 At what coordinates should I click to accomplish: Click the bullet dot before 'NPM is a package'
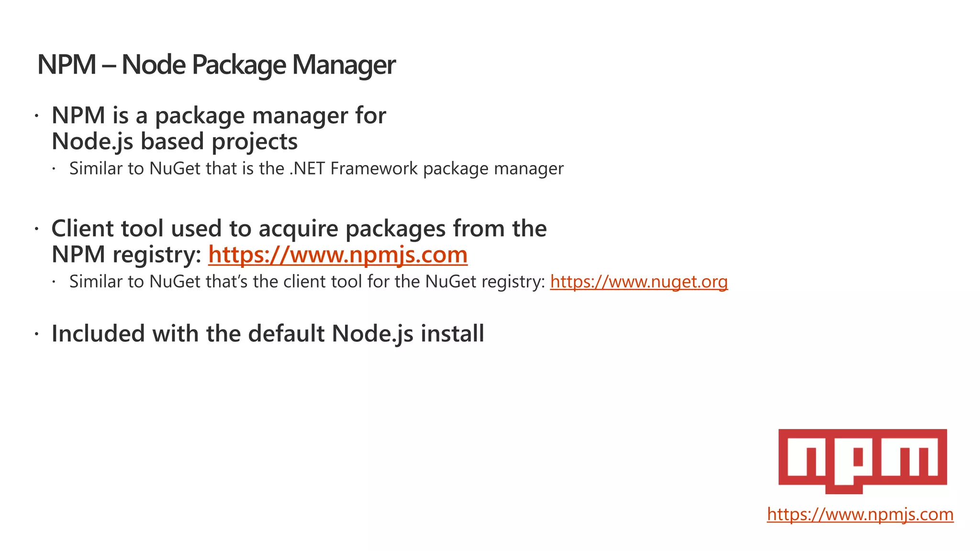coord(36,116)
